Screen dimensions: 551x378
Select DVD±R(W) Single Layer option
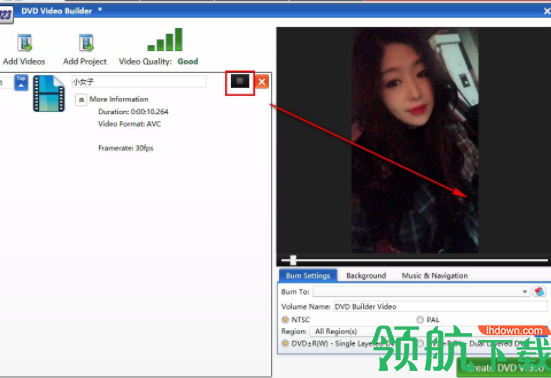point(285,344)
